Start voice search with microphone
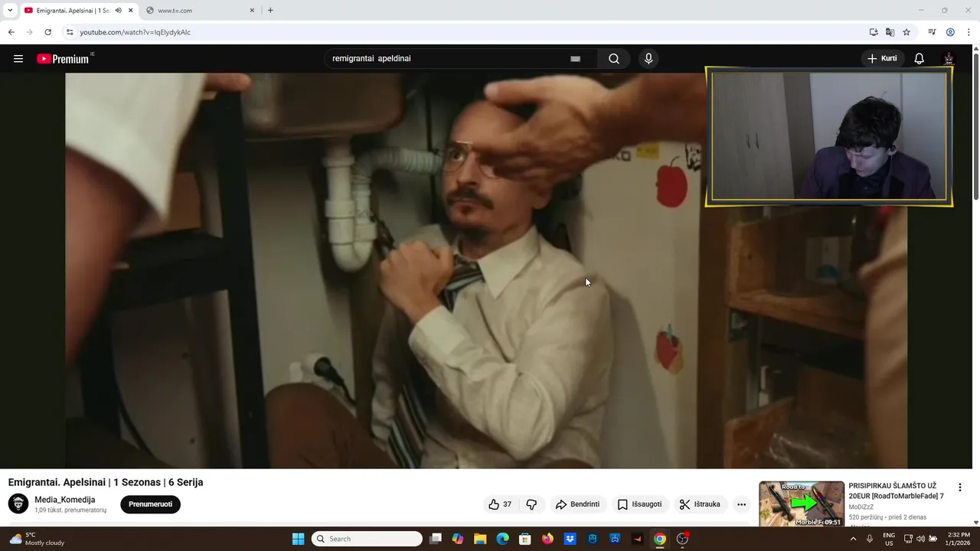This screenshot has width=980, height=551. (648, 59)
